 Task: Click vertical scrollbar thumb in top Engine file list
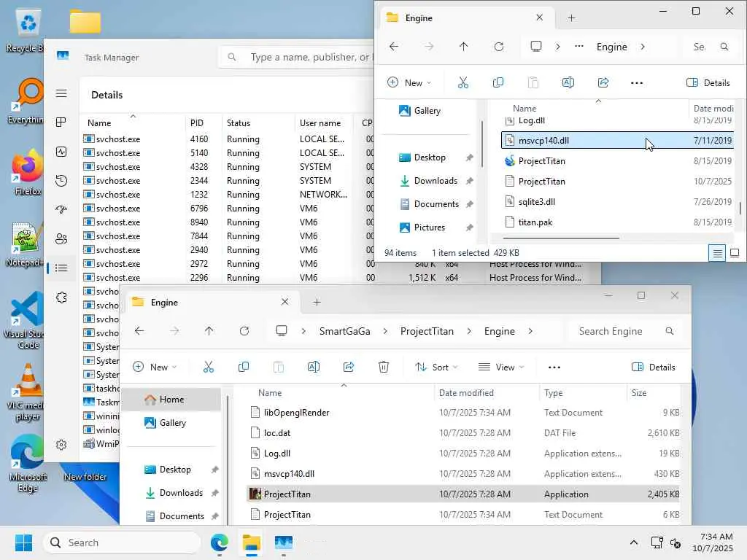[740, 208]
